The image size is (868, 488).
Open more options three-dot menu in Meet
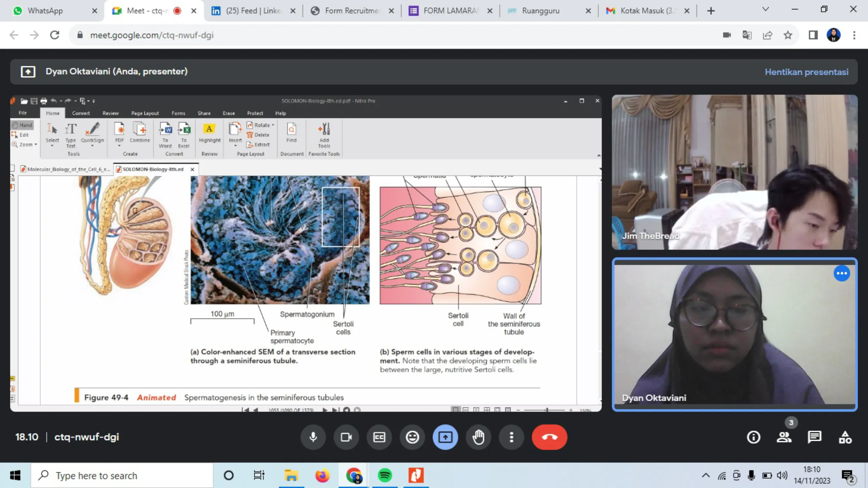pos(511,437)
